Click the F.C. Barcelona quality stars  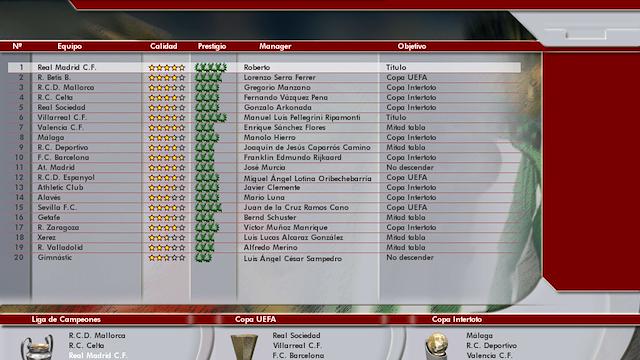167,158
